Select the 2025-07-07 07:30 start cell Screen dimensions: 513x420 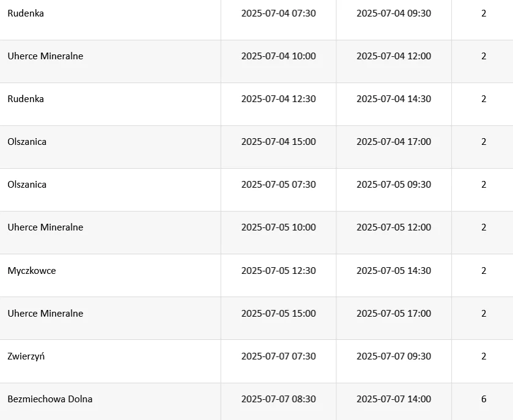pyautogui.click(x=278, y=356)
